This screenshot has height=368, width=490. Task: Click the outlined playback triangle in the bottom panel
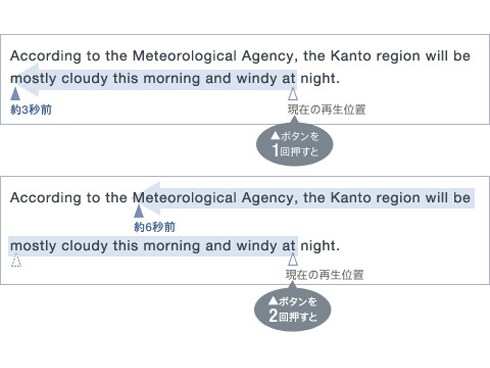(293, 259)
